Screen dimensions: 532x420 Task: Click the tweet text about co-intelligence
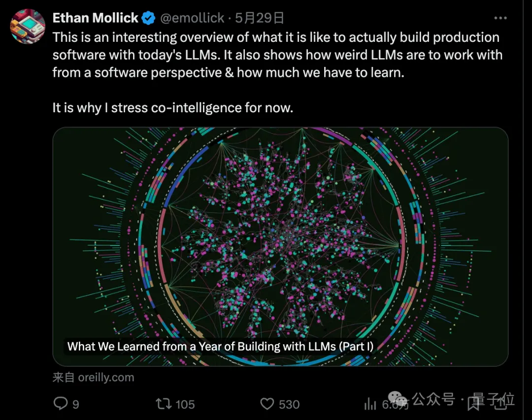pyautogui.click(x=172, y=107)
